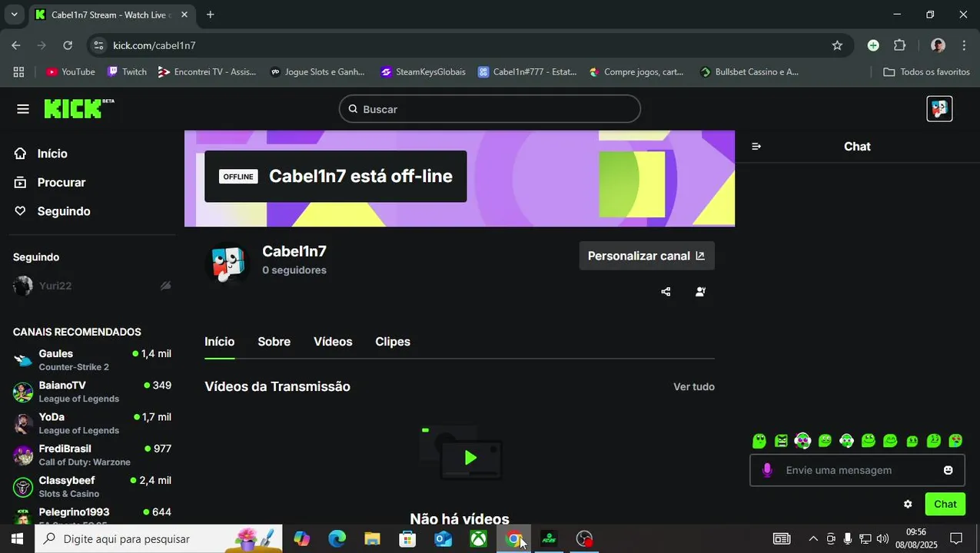980x553 pixels.
Task: Open the user profile avatar menu
Action: (x=939, y=109)
